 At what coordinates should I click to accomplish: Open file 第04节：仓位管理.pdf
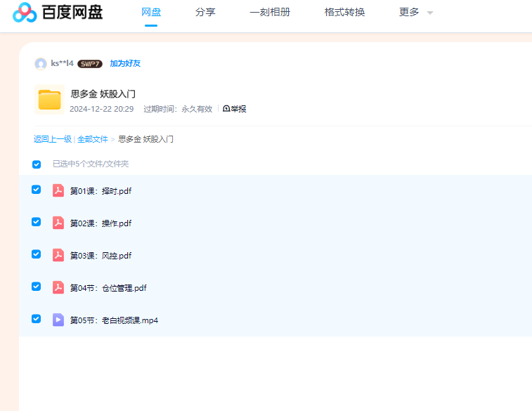(x=108, y=288)
